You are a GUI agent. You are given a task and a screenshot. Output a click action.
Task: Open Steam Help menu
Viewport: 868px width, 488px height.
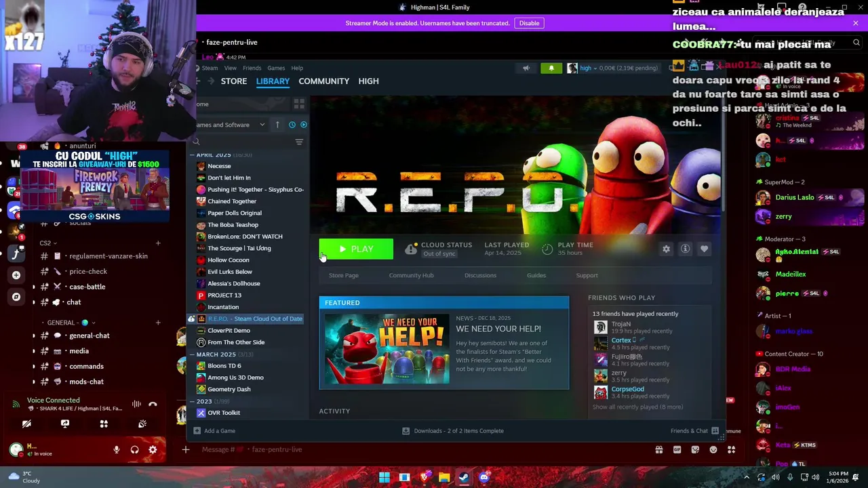click(x=297, y=68)
